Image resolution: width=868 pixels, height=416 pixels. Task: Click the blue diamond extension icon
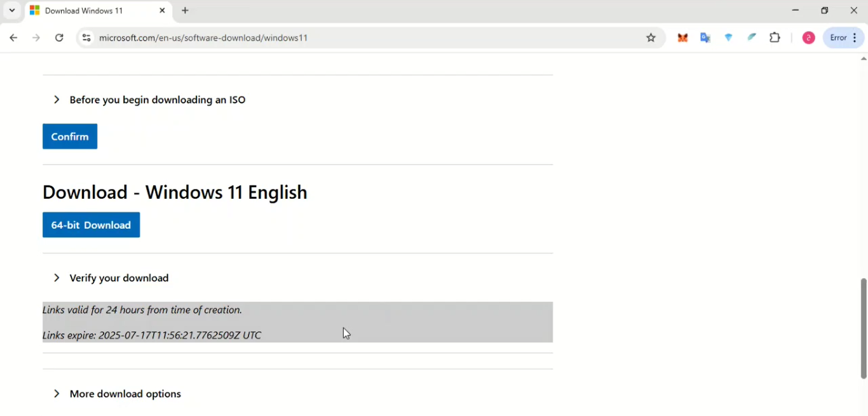729,38
